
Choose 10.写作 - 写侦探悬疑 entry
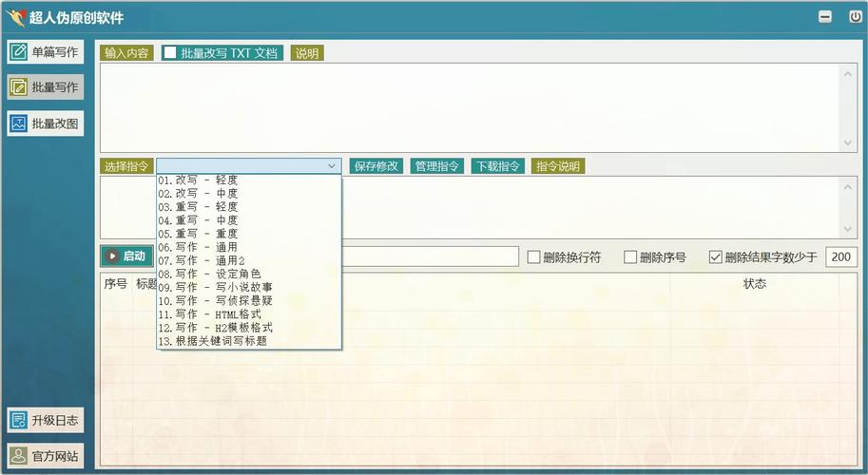(x=249, y=301)
